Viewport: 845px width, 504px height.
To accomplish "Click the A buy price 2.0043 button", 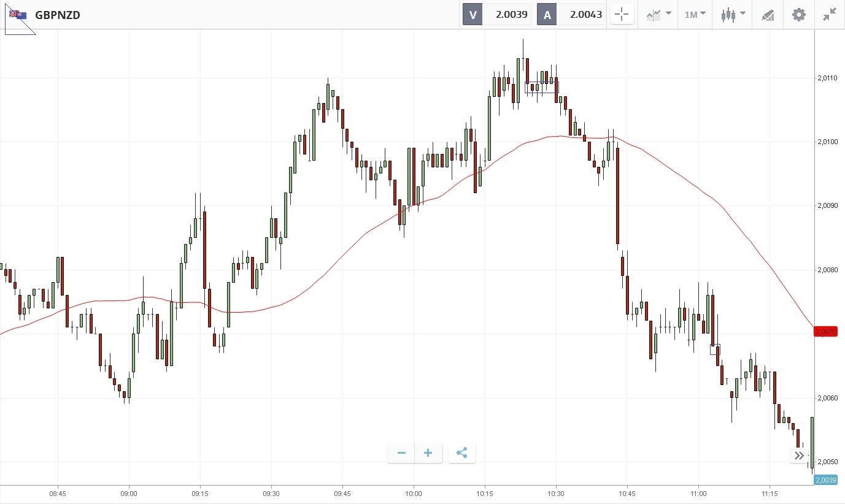I will 572,15.
